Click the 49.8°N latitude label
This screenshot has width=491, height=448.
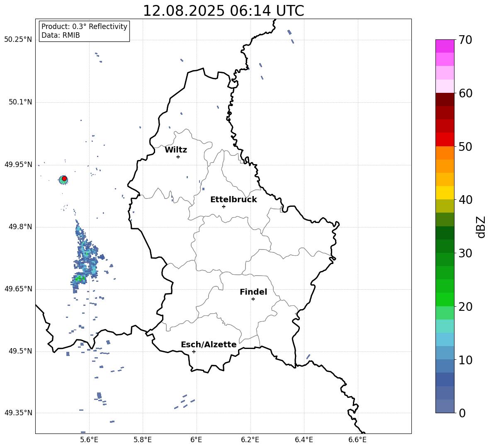tap(20, 227)
